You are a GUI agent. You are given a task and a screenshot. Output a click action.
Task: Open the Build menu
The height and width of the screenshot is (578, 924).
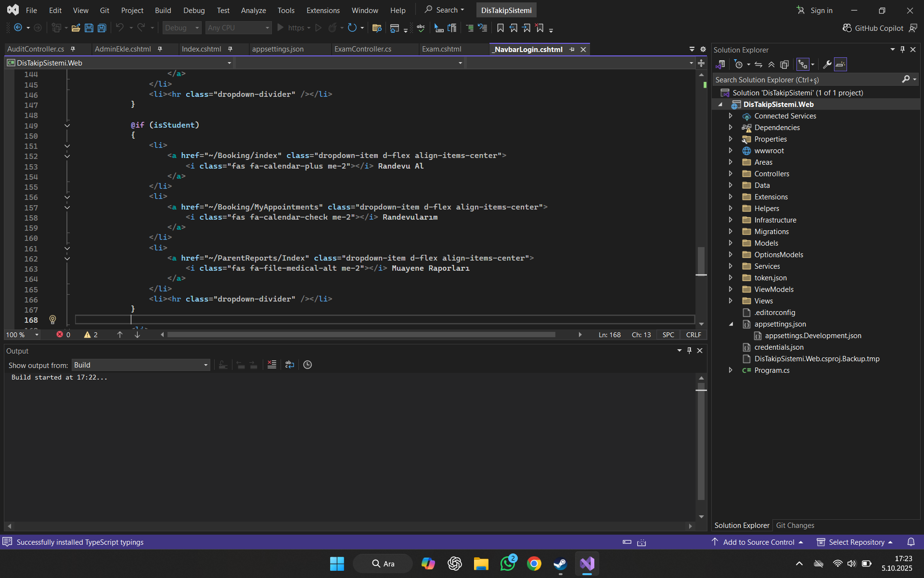(163, 10)
